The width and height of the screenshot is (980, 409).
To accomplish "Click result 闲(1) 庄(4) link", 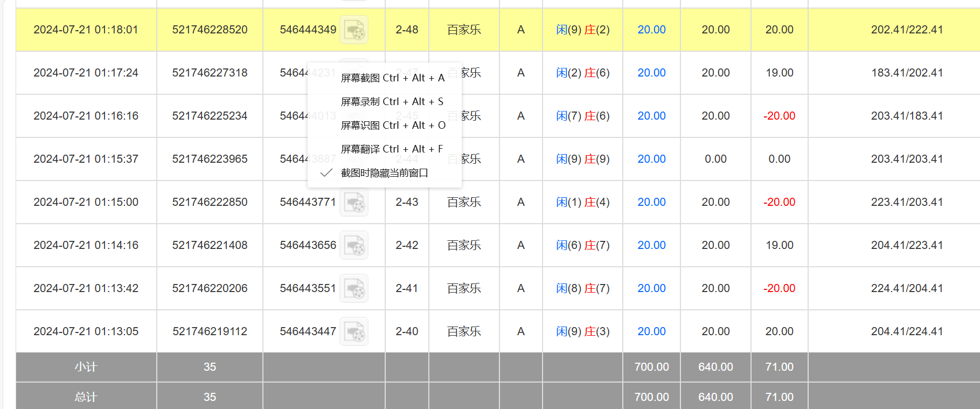I will [582, 202].
